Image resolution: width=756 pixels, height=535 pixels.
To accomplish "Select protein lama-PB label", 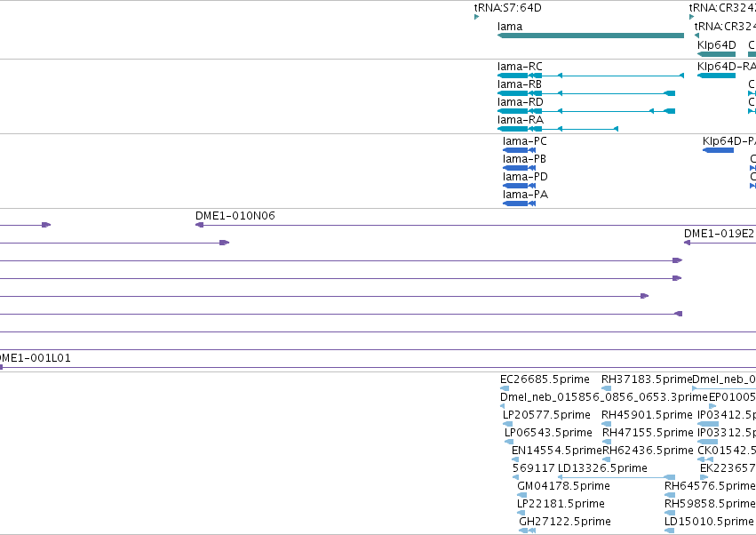I will (524, 159).
